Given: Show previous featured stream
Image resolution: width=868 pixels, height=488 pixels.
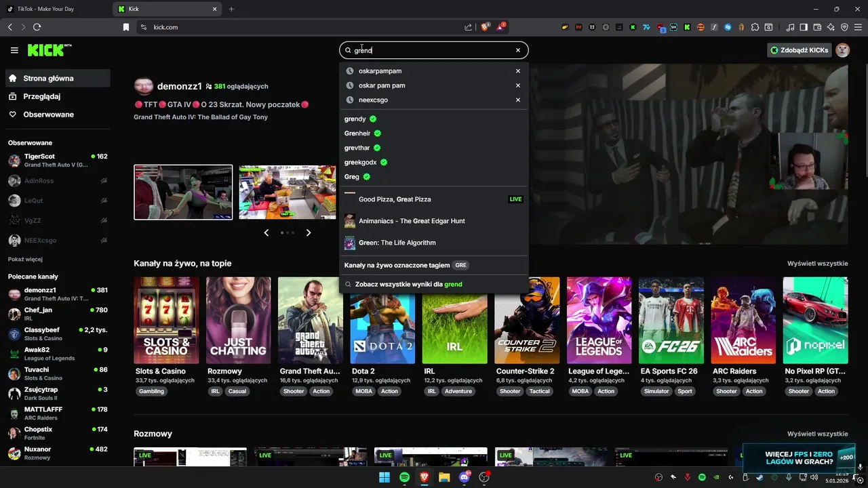Looking at the screenshot, I should pyautogui.click(x=266, y=232).
